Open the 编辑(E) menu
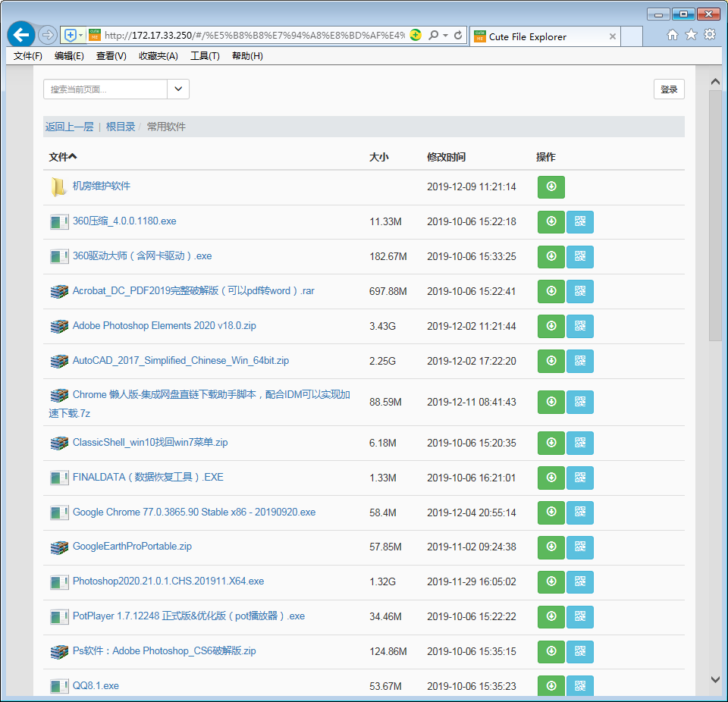The width and height of the screenshot is (728, 702). pyautogui.click(x=69, y=56)
